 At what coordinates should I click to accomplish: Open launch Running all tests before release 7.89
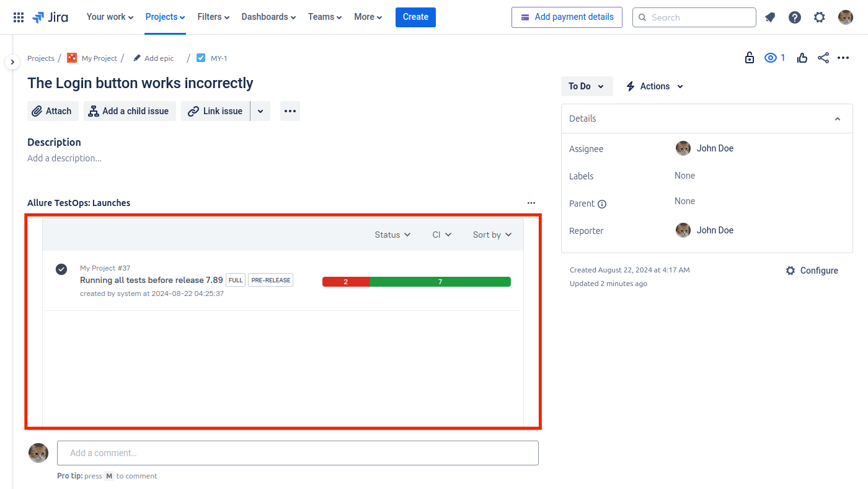[151, 280]
